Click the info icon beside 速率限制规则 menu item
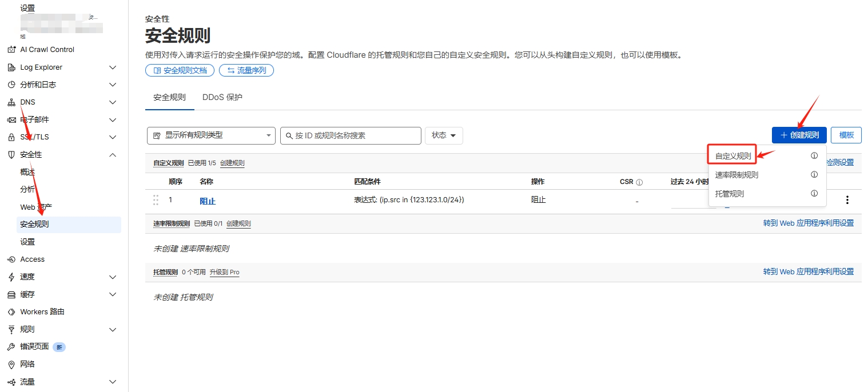Screen dimensions: 868x392 (814, 175)
